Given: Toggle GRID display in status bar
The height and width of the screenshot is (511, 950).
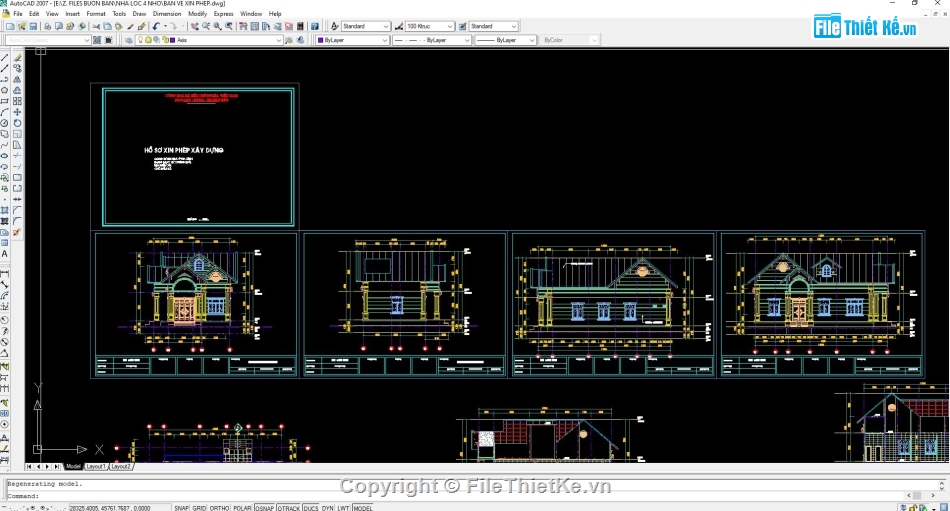Looking at the screenshot, I should (x=199, y=507).
